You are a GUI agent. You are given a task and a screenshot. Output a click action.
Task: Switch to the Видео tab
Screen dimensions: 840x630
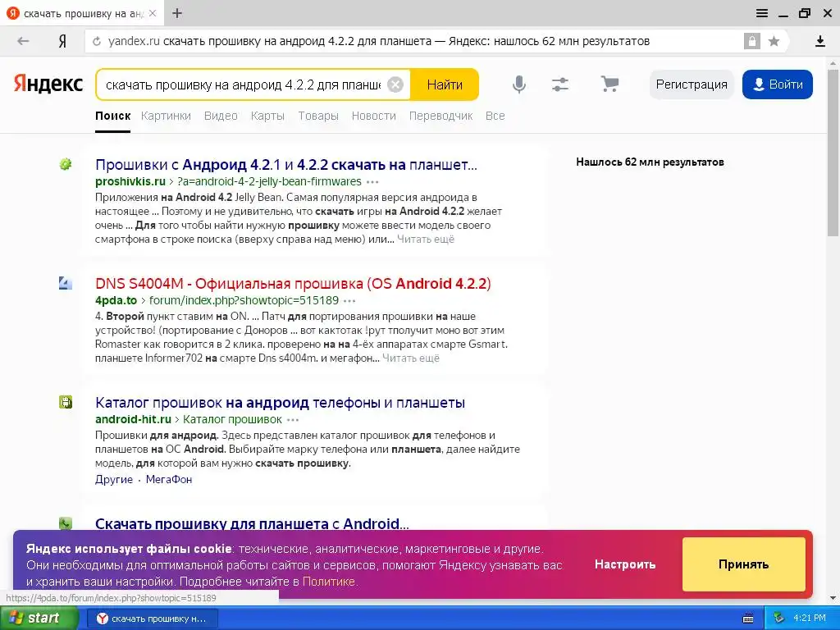pos(221,116)
